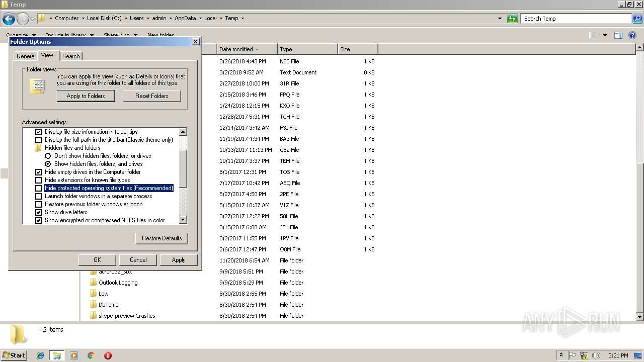This screenshot has width=644, height=362.
Task: Expand the arrow after AppData in the path
Action: (x=200, y=18)
